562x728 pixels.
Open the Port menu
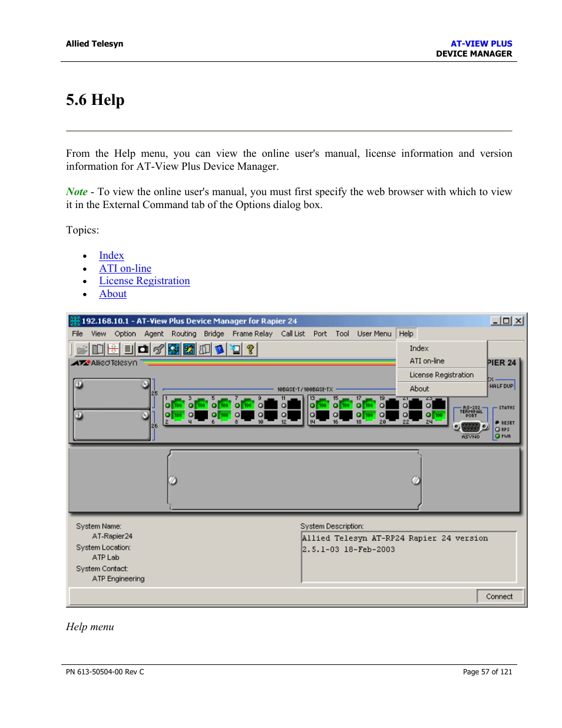[x=320, y=334]
